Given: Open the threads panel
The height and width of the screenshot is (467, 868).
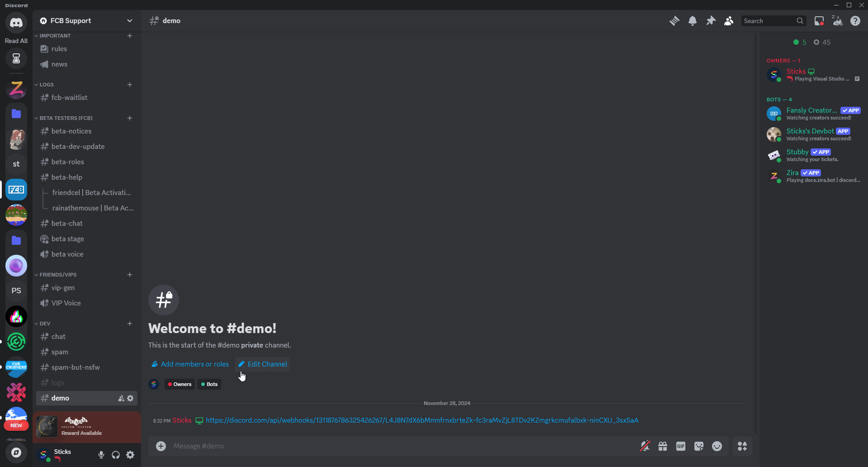Looking at the screenshot, I should pos(674,21).
